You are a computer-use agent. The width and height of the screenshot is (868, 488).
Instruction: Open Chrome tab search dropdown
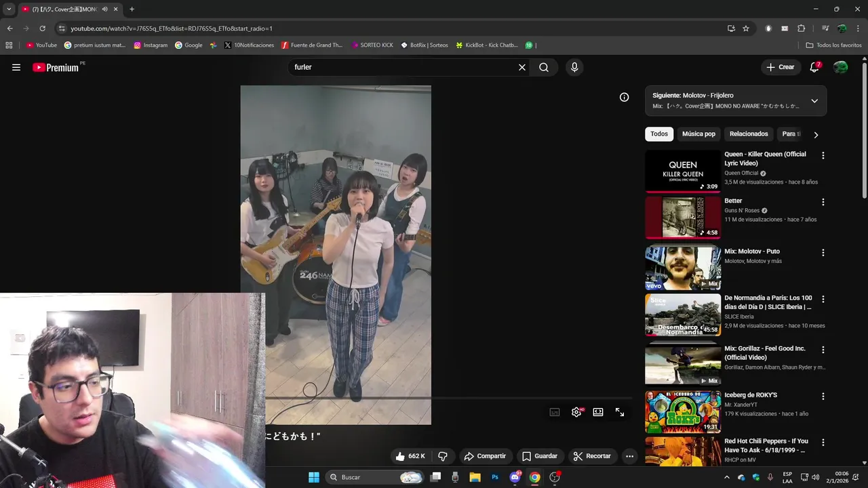9,9
